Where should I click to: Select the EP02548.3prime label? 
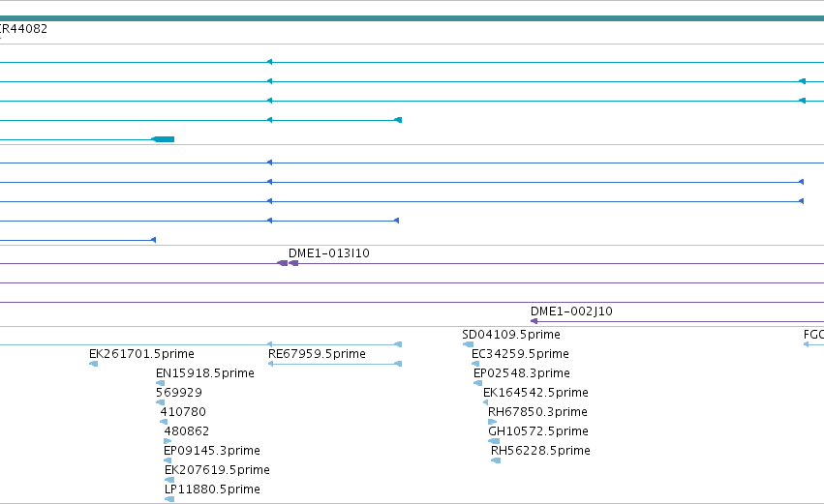click(521, 373)
